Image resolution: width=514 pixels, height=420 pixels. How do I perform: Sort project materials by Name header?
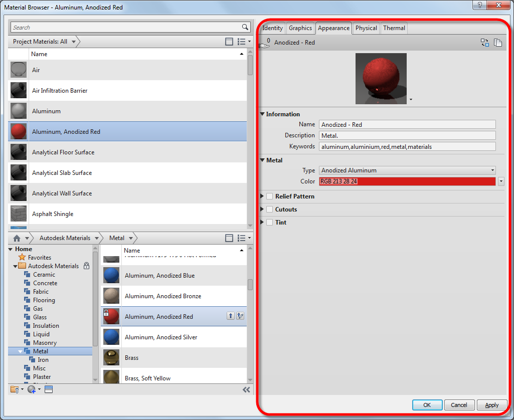click(138, 54)
